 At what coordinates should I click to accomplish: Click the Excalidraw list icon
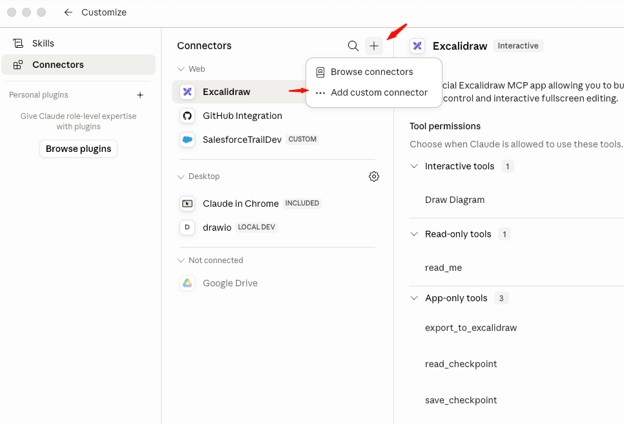pyautogui.click(x=187, y=92)
